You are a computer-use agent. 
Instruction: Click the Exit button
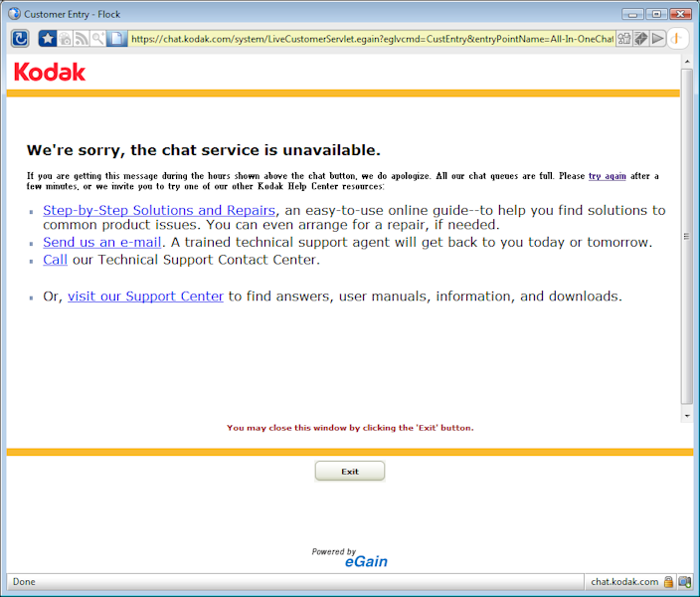coord(350,472)
